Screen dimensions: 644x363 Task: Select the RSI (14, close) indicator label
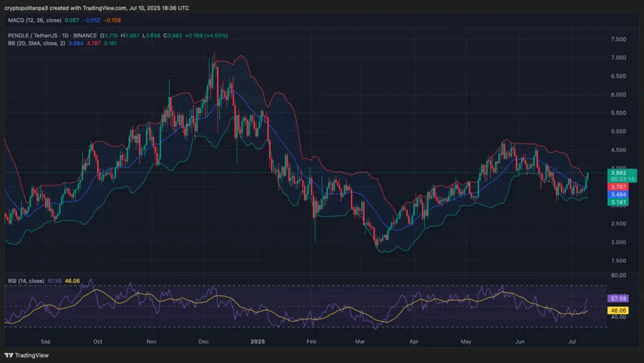[x=26, y=281]
